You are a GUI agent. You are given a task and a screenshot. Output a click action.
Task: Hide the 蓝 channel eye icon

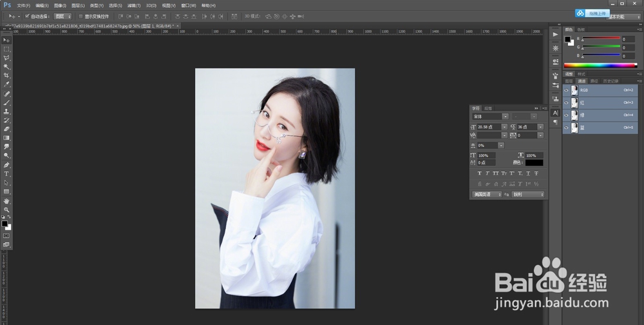coord(566,128)
